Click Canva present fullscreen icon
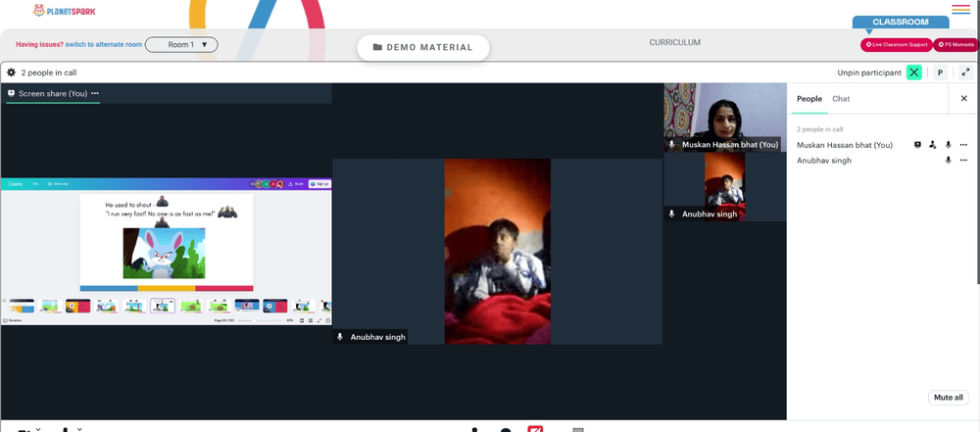 (x=319, y=320)
